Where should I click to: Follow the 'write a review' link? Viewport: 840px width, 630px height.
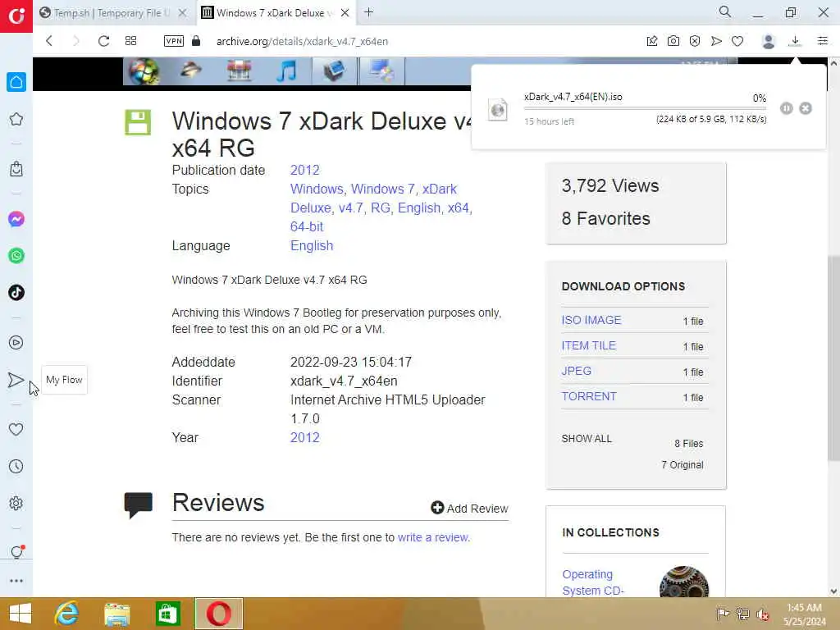tap(433, 537)
